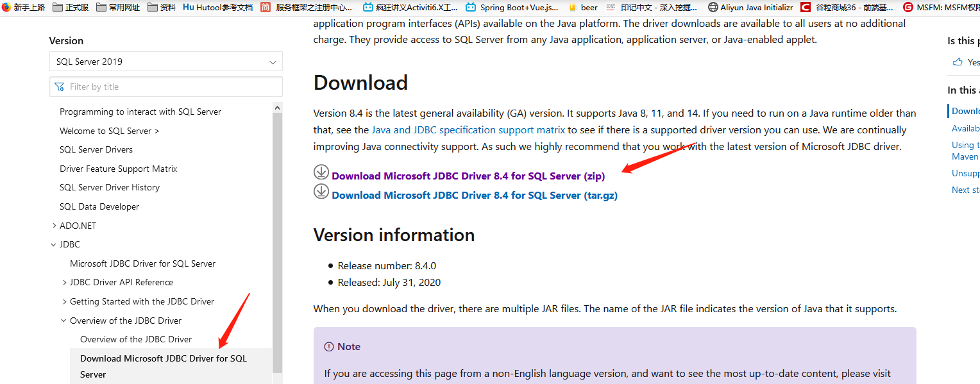Select Download Microsoft JDBC Driver for SQL Server item
The height and width of the screenshot is (384, 980).
click(x=171, y=366)
